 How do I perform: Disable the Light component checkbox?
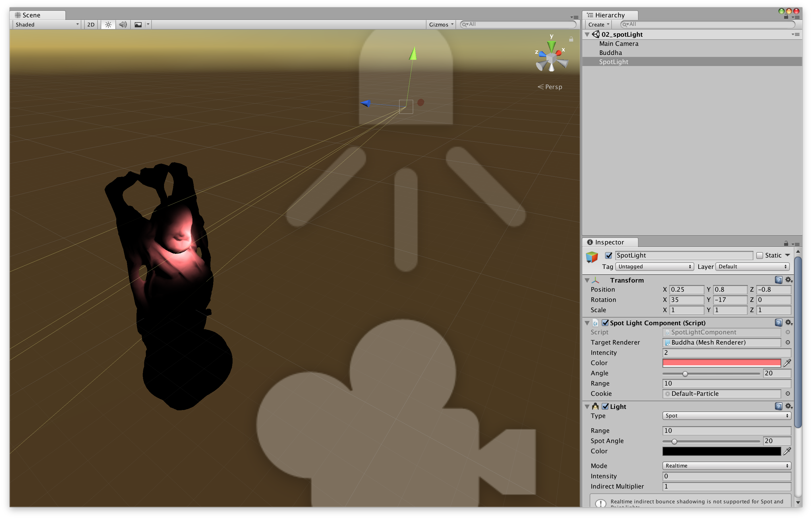[606, 406]
